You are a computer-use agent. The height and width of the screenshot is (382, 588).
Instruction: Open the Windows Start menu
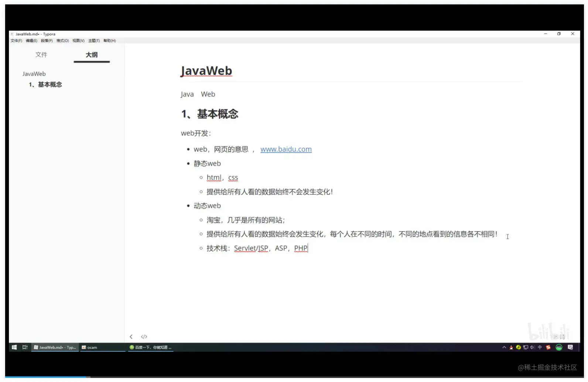pos(14,347)
